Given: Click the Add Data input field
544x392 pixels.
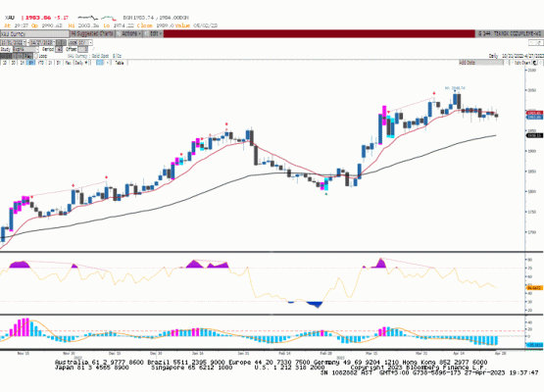Looking at the screenshot, I should tap(480, 63).
